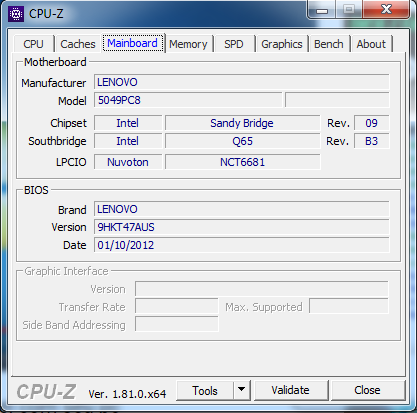
Task: Select the Mainboard tab
Action: (x=133, y=43)
